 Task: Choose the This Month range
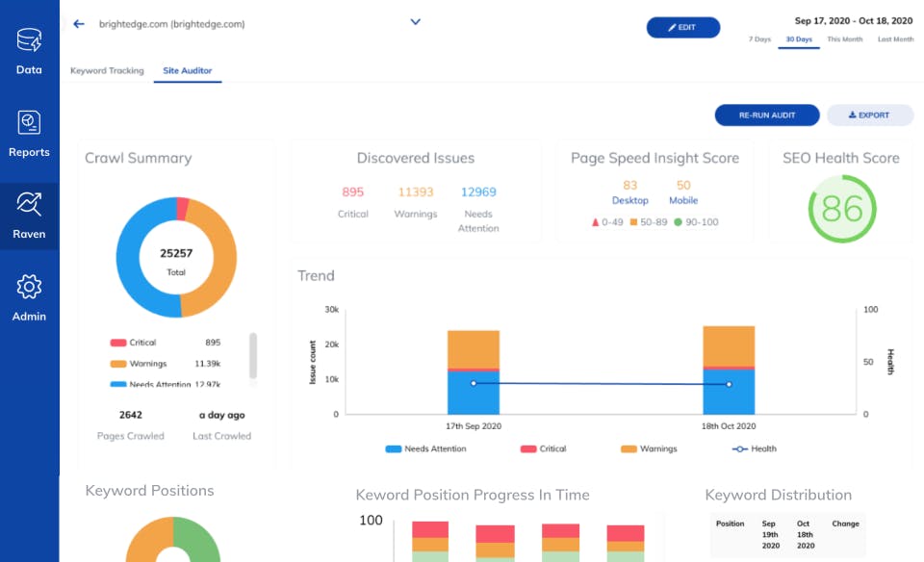pos(844,39)
